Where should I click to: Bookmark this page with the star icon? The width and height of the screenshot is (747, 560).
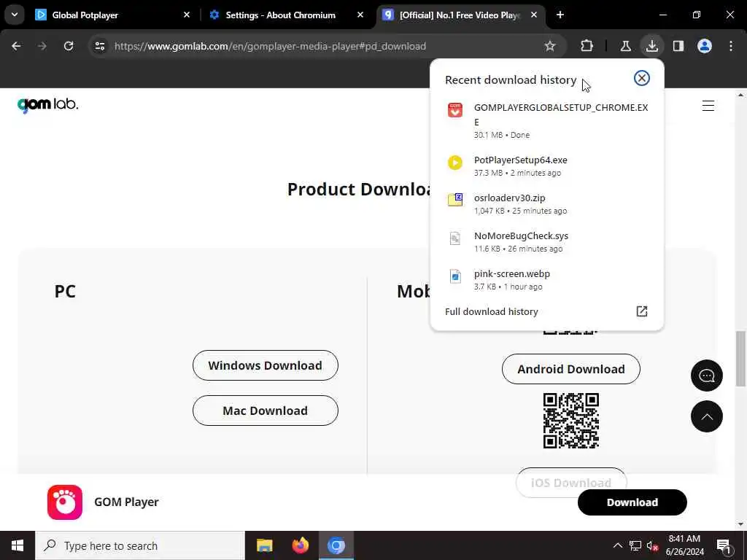(x=550, y=46)
